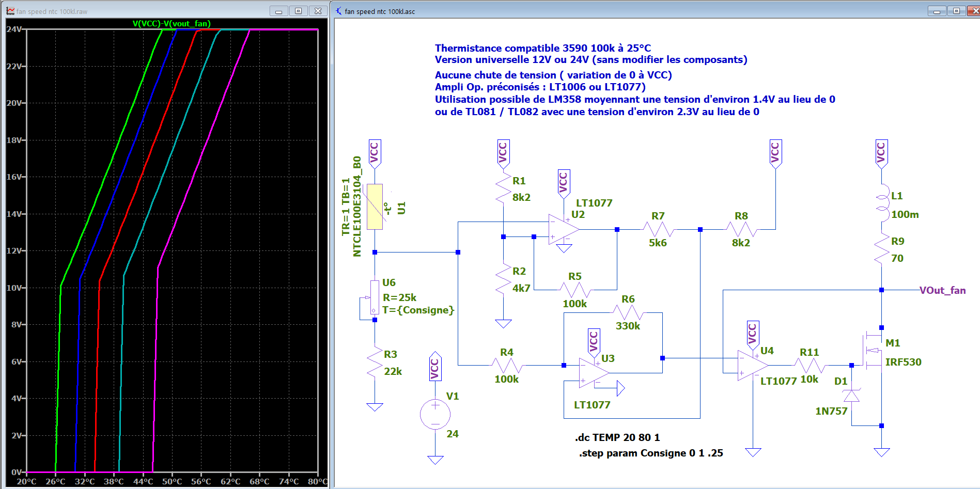The image size is (980, 489).
Task: Click the ground symbol below source V1
Action: click(x=435, y=460)
